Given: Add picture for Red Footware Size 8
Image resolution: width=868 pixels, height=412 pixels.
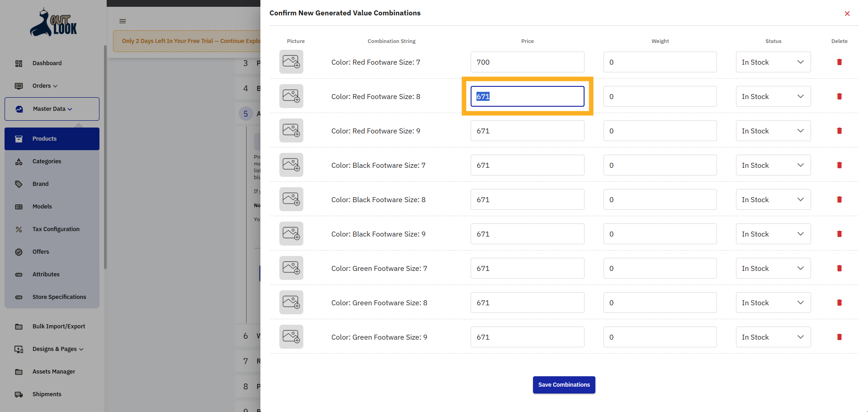Looking at the screenshot, I should coord(291,96).
